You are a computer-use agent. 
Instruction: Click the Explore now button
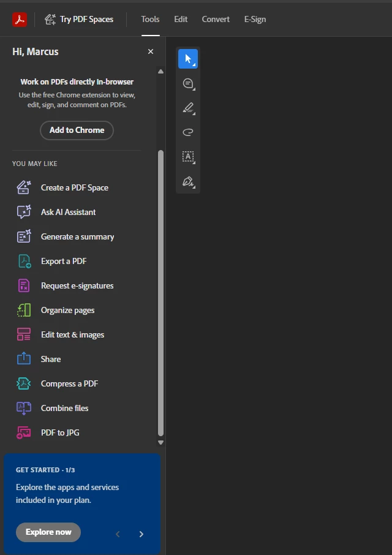(48, 532)
